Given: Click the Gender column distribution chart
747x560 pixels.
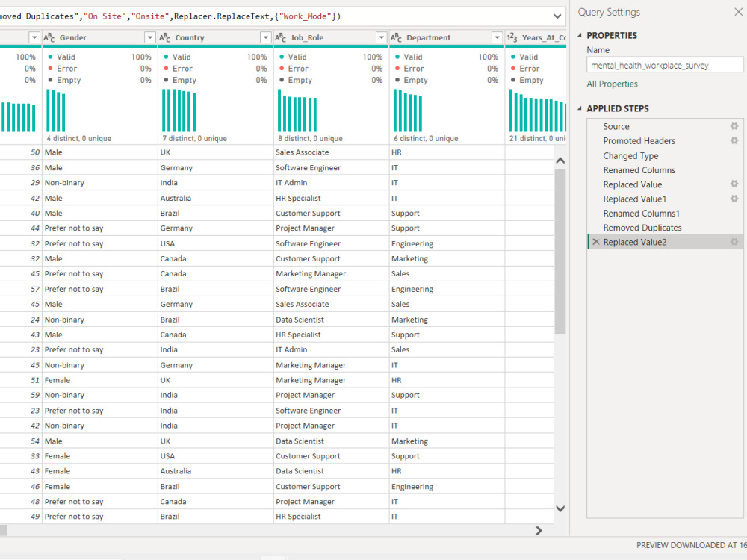Looking at the screenshot, I should (56, 111).
